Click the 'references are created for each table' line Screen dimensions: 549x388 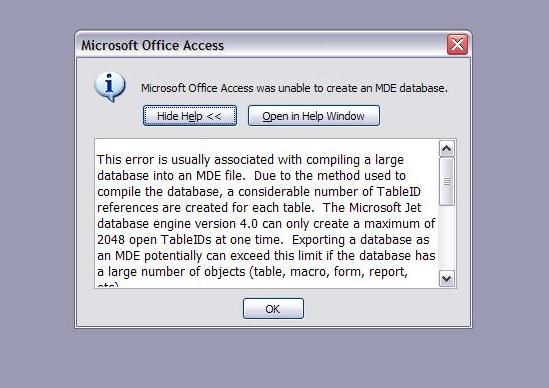[259, 208]
